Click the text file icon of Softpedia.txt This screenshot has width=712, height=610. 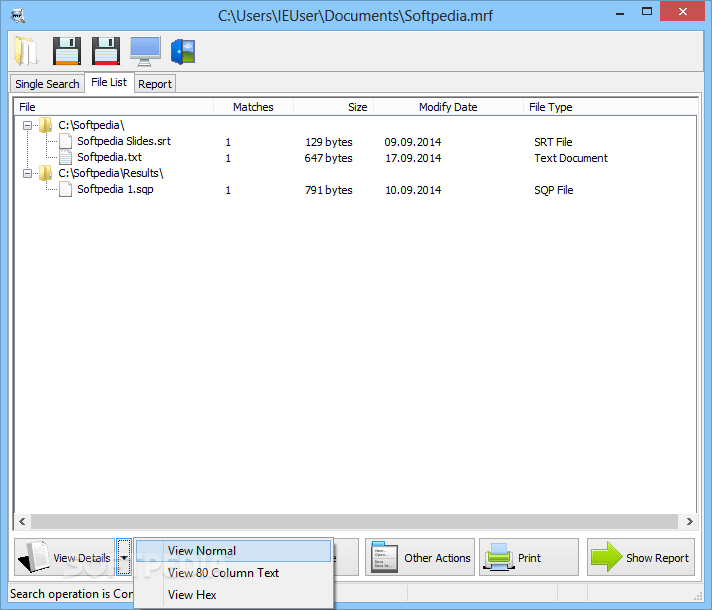65,157
